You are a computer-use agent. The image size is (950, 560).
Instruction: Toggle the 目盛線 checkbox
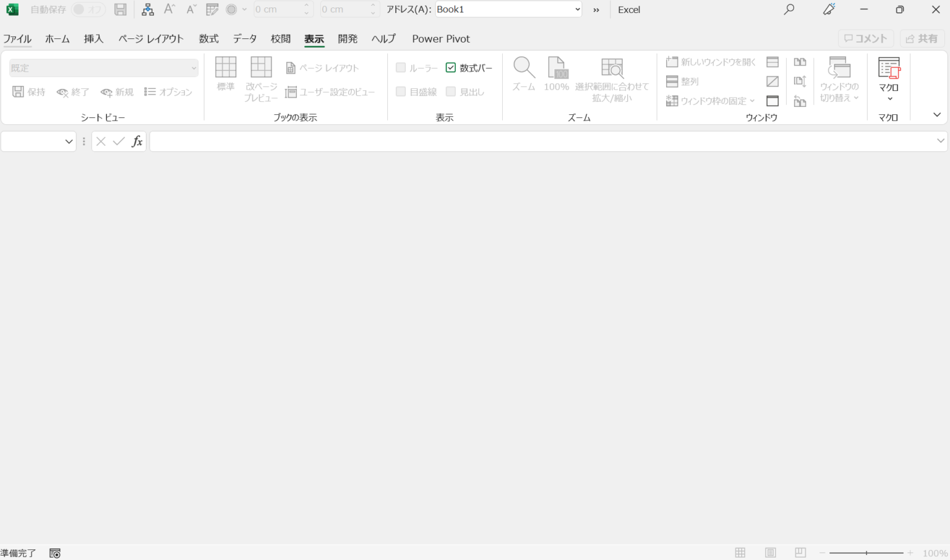[401, 91]
